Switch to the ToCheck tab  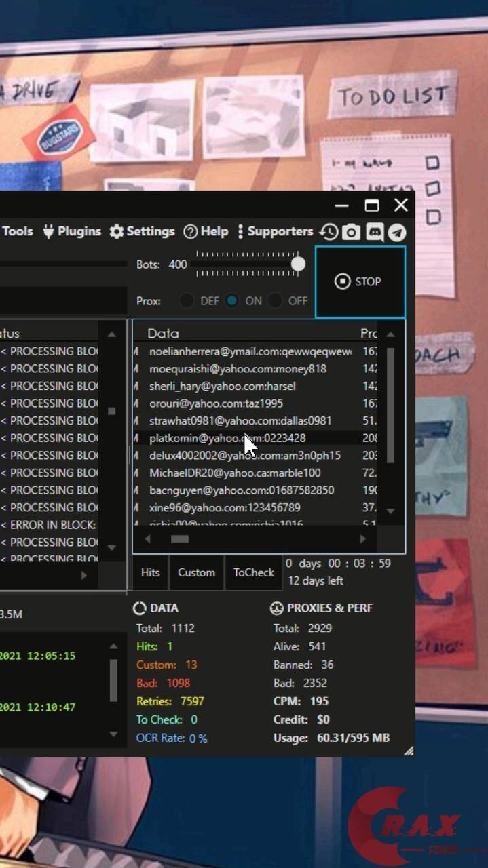click(x=253, y=572)
